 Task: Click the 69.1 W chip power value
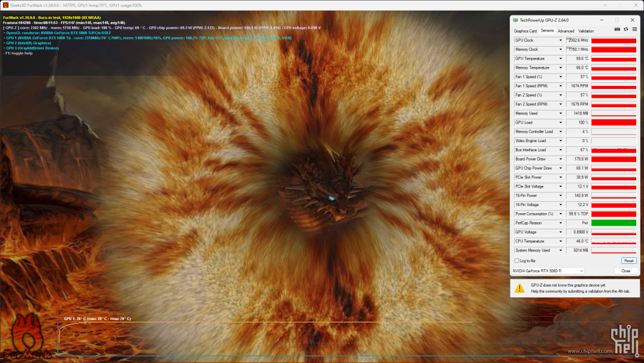[577, 168]
